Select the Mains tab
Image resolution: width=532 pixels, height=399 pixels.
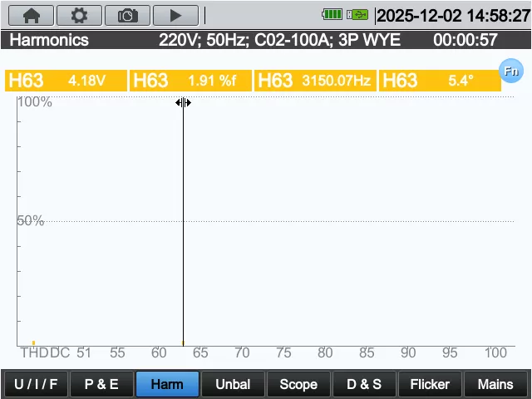coord(495,384)
